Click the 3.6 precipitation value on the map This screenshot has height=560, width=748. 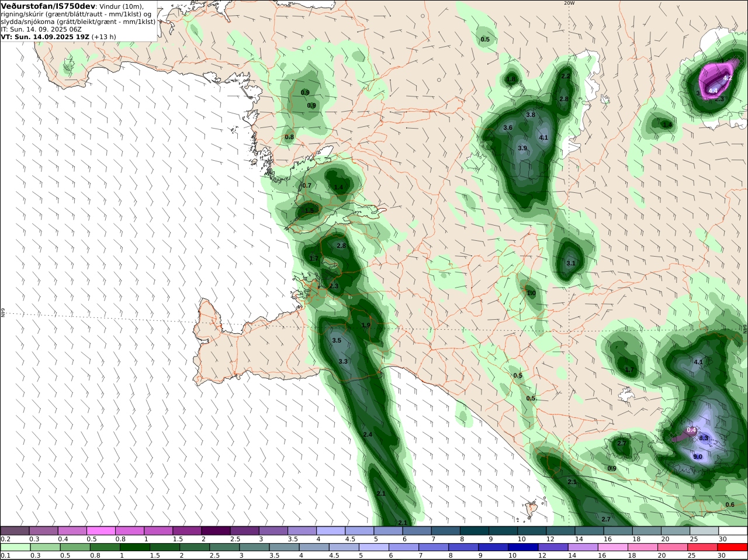[x=508, y=128]
